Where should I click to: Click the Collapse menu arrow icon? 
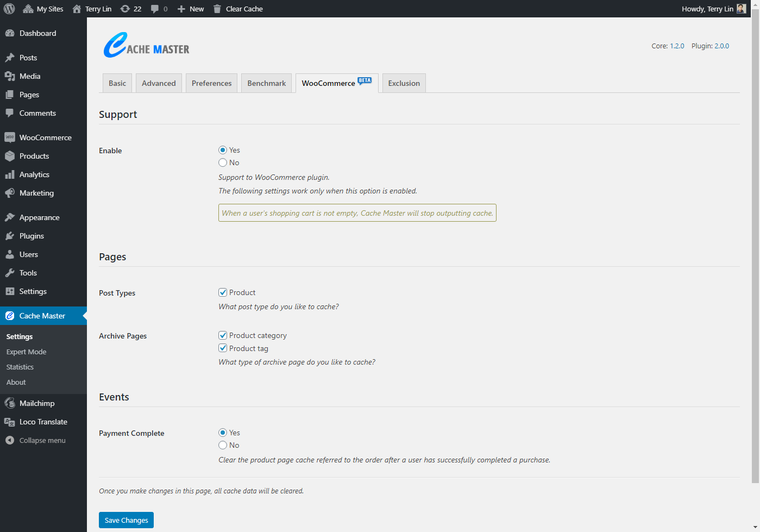(10, 440)
